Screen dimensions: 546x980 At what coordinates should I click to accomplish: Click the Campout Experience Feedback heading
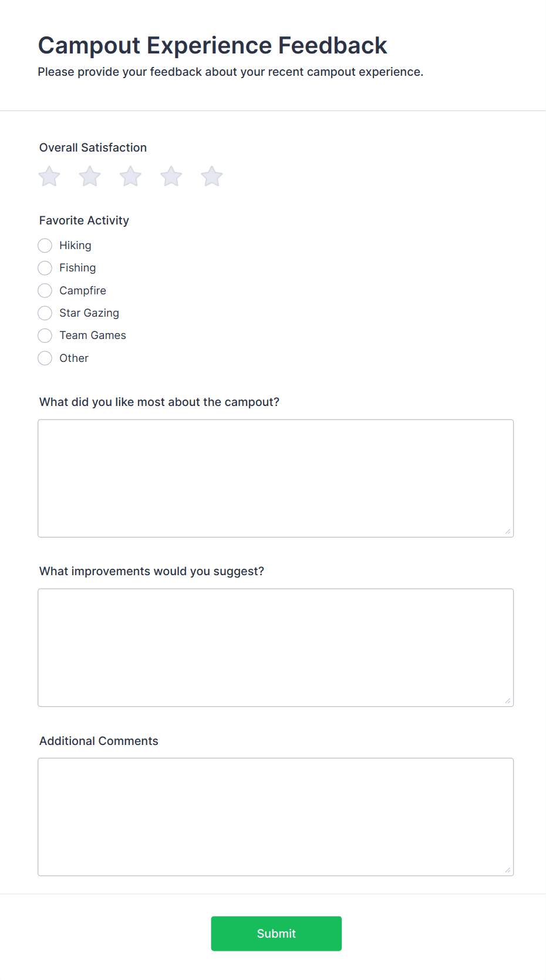tap(213, 46)
